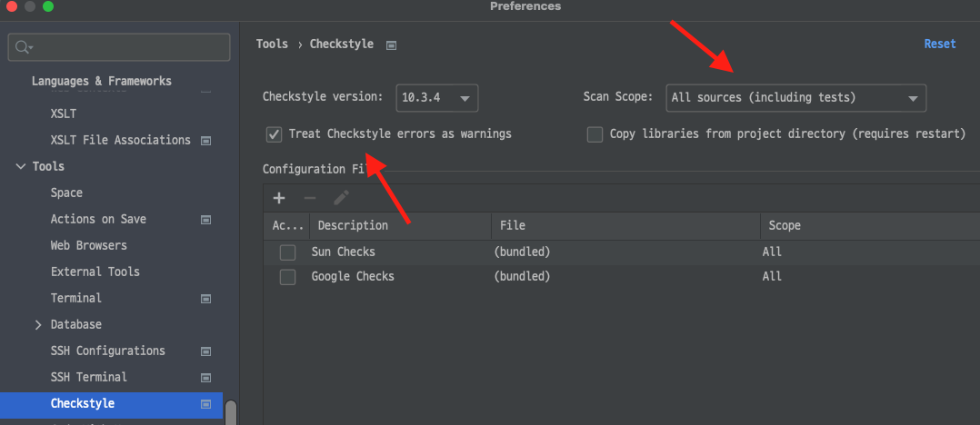Activate the Sun Checks configuration checkbox
This screenshot has height=425, width=980.
(x=287, y=252)
